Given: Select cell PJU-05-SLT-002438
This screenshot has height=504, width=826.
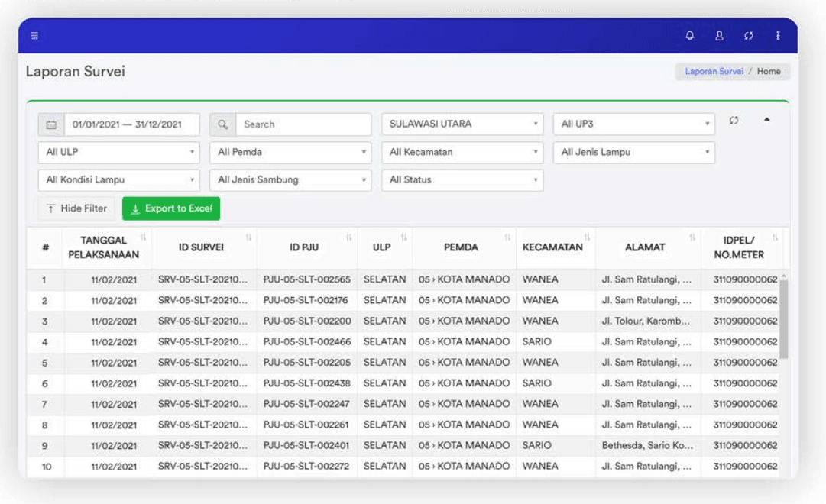Looking at the screenshot, I should tap(306, 383).
